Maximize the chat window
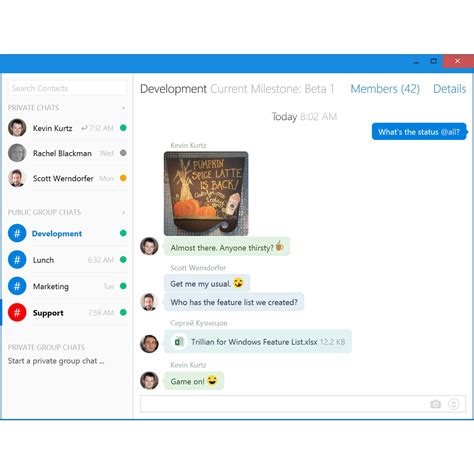This screenshot has height=474, width=474. 434,61
